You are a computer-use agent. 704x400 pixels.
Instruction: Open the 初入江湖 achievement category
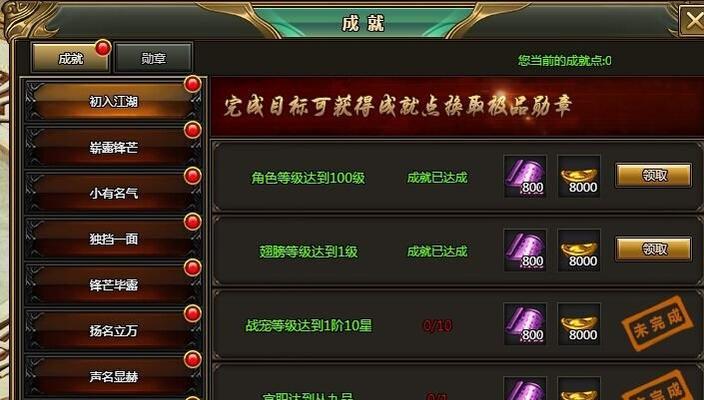coord(113,101)
